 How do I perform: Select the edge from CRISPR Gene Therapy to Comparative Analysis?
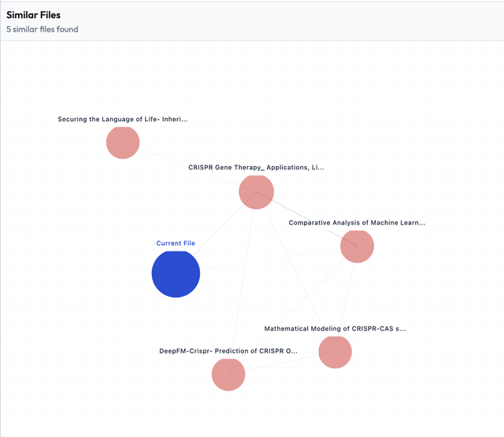click(306, 219)
